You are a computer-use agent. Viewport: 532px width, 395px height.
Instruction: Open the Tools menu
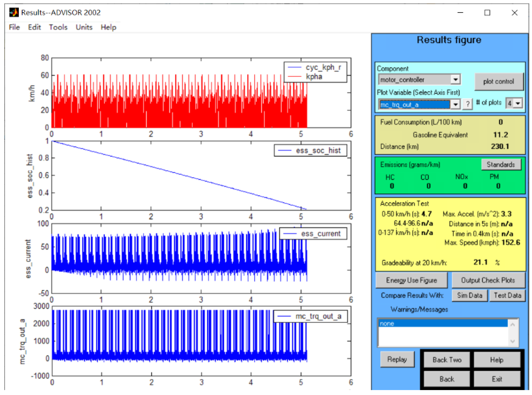click(x=58, y=27)
